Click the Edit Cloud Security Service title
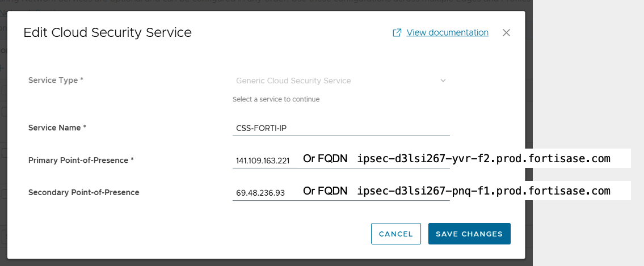Image resolution: width=644 pixels, height=266 pixels. click(x=108, y=33)
